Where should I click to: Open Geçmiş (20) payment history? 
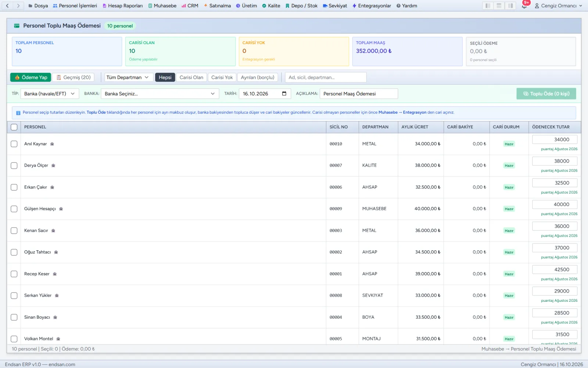click(73, 77)
